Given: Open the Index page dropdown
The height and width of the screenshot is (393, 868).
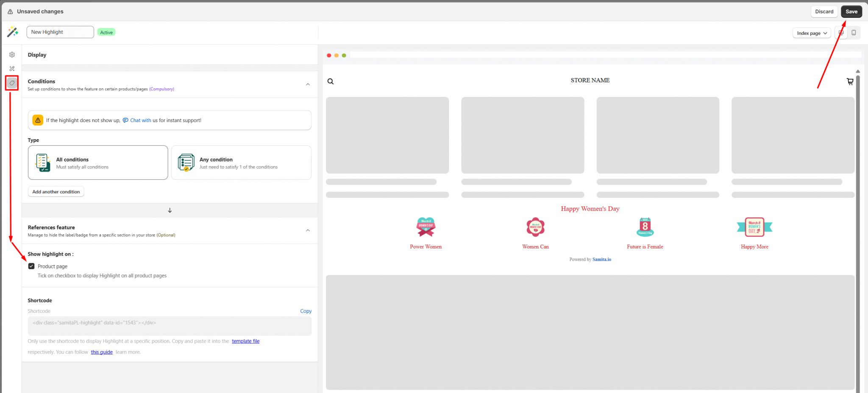Looking at the screenshot, I should (x=812, y=33).
